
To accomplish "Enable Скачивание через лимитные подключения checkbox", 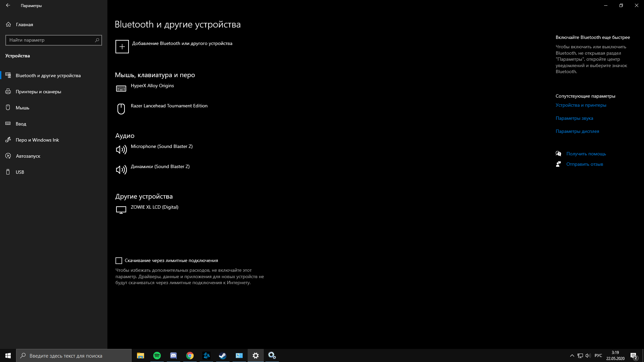I will tap(119, 261).
